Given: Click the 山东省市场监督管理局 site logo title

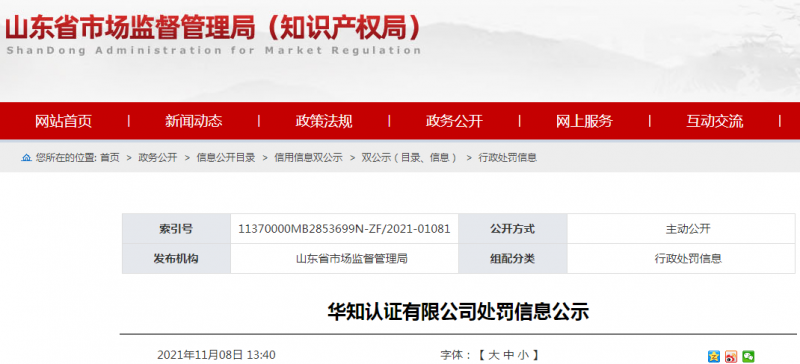Looking at the screenshot, I should click(213, 28).
